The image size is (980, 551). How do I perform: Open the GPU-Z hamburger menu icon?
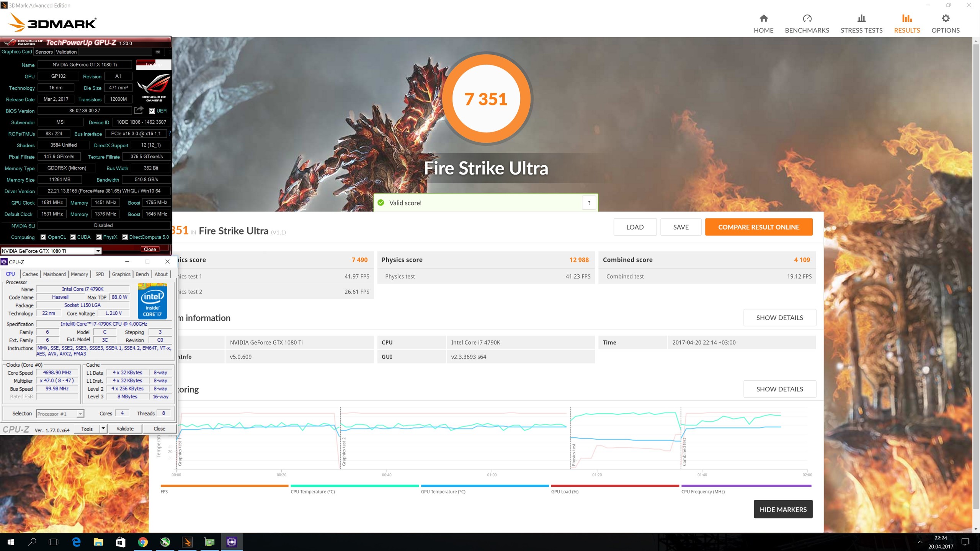[170, 52]
